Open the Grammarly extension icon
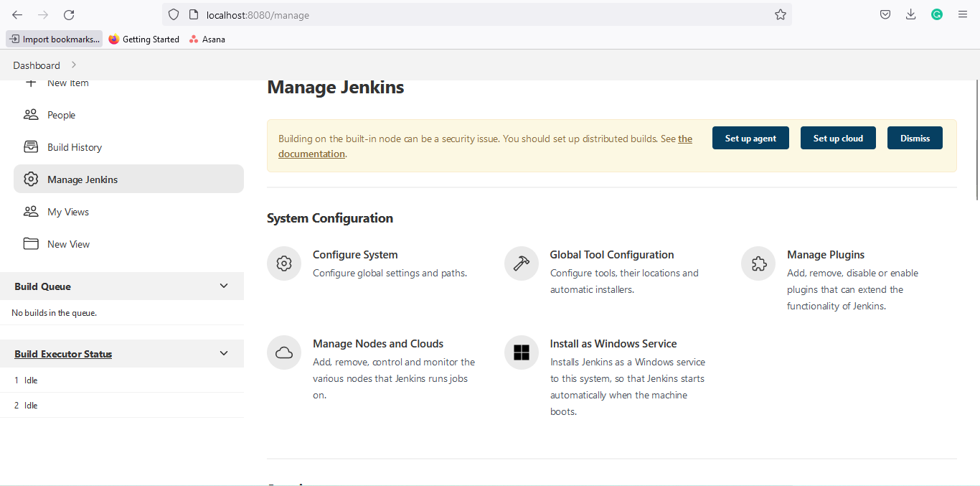 [x=937, y=14]
